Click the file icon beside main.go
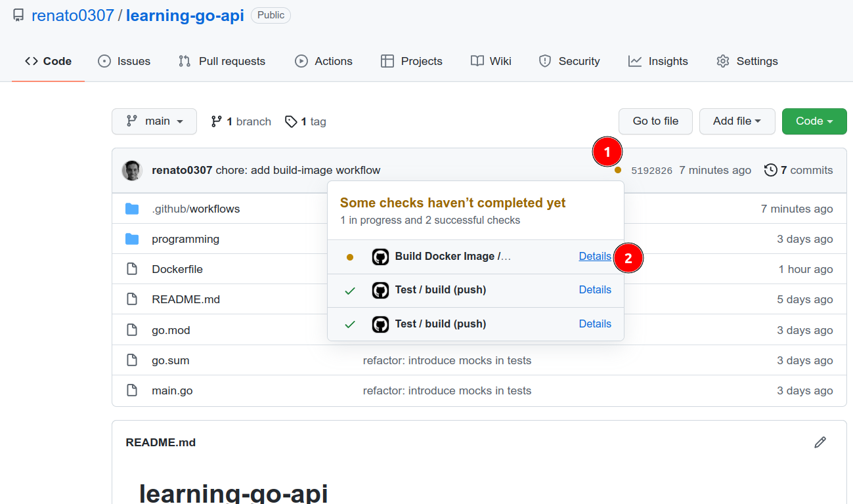The height and width of the screenshot is (504, 853). [132, 390]
